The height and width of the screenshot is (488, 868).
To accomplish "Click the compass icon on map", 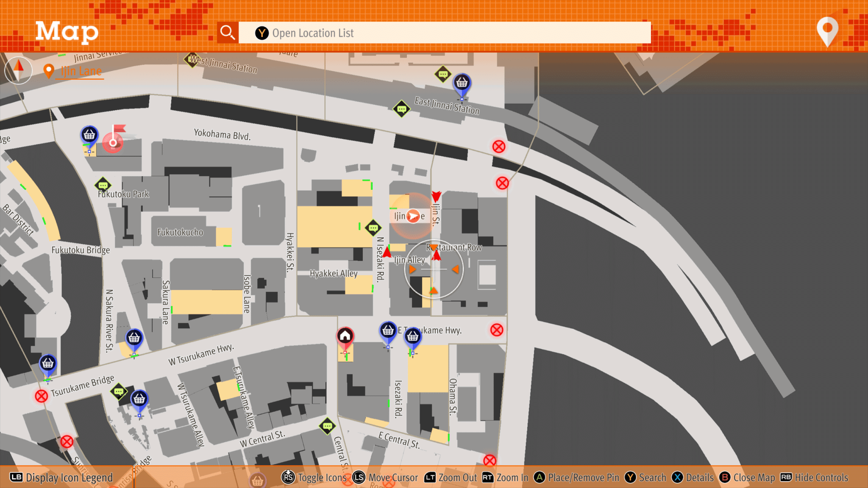I will 19,70.
